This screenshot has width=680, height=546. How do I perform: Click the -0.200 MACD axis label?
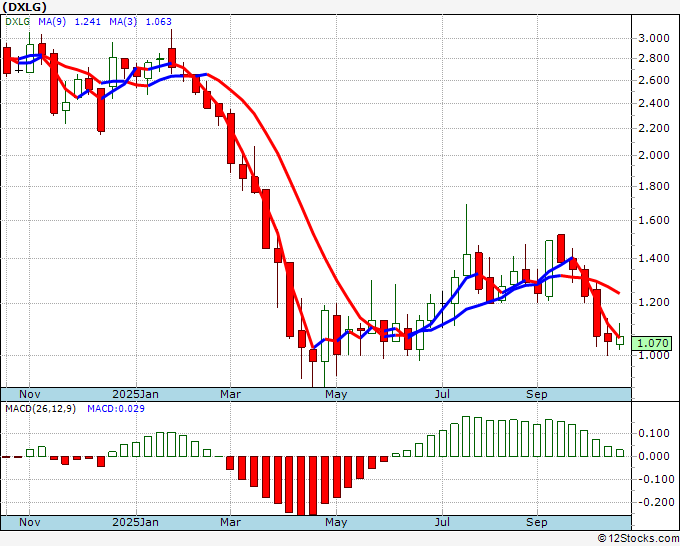(x=653, y=502)
